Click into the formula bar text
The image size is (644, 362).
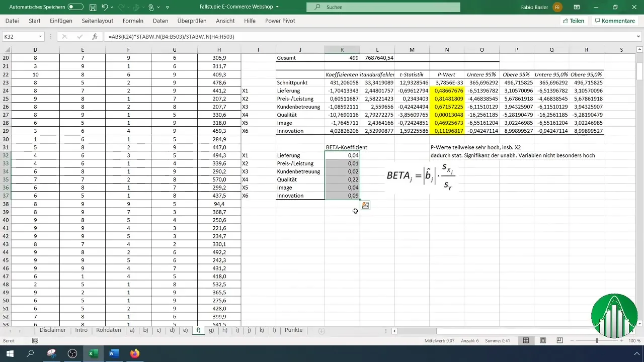click(369, 37)
